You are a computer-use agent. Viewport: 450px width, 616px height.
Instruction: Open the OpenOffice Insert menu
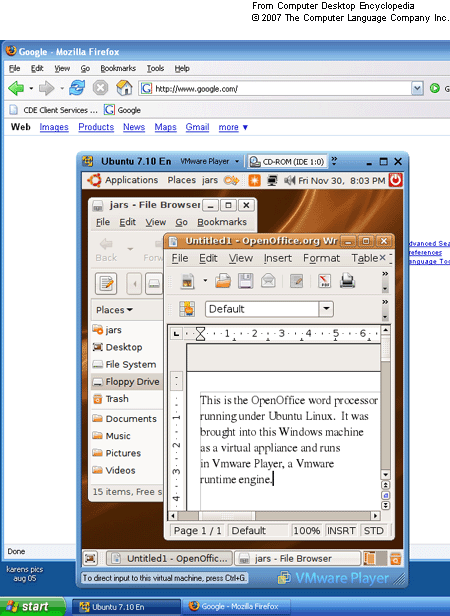278,258
